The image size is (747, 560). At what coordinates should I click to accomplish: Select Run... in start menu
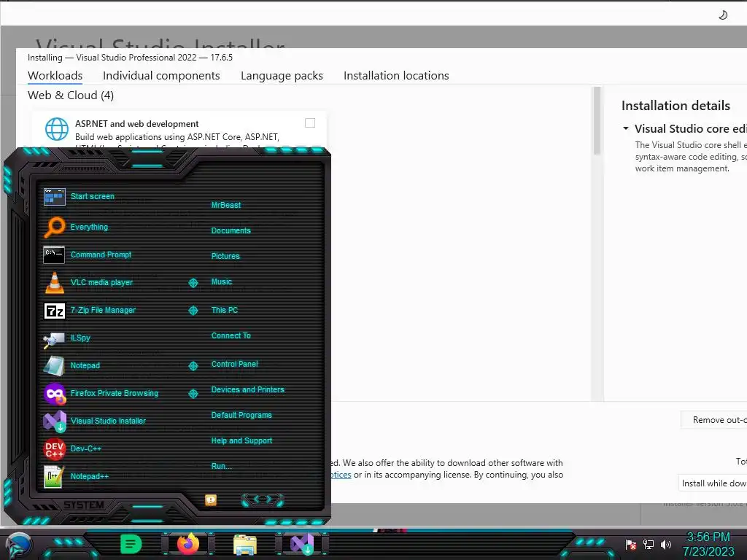pos(222,466)
